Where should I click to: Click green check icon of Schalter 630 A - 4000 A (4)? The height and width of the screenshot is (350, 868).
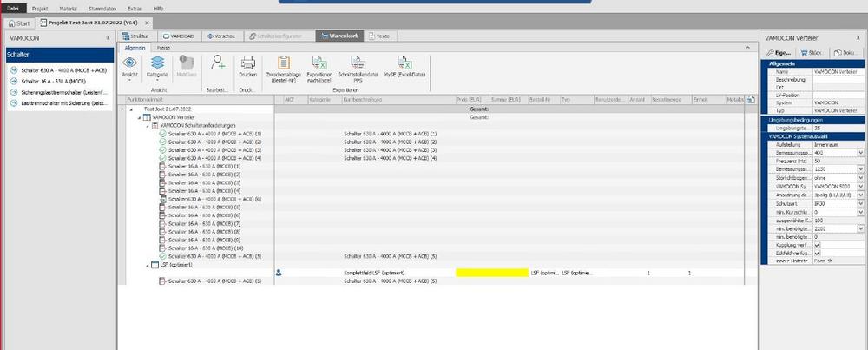tap(163, 158)
